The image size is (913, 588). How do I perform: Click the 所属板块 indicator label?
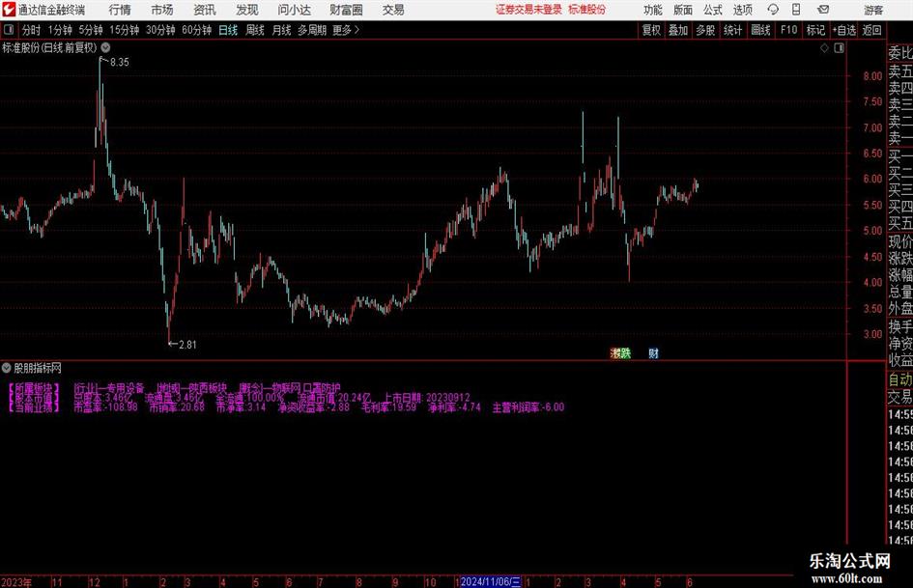click(x=34, y=388)
